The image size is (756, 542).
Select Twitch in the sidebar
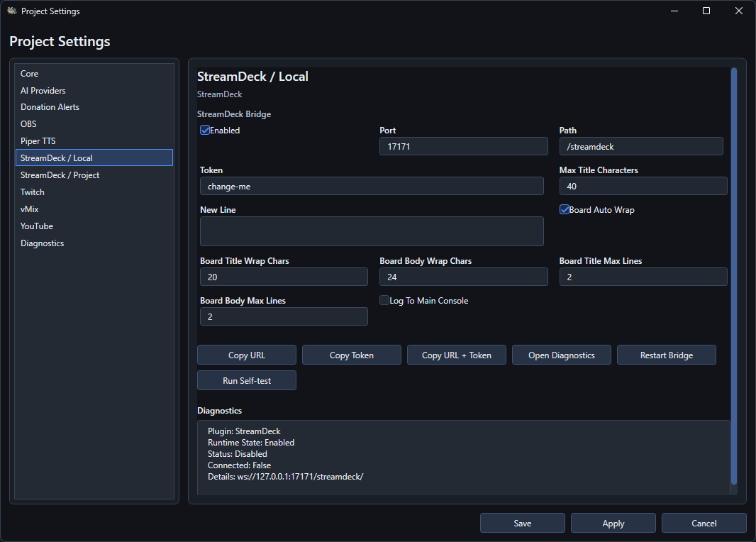94,192
